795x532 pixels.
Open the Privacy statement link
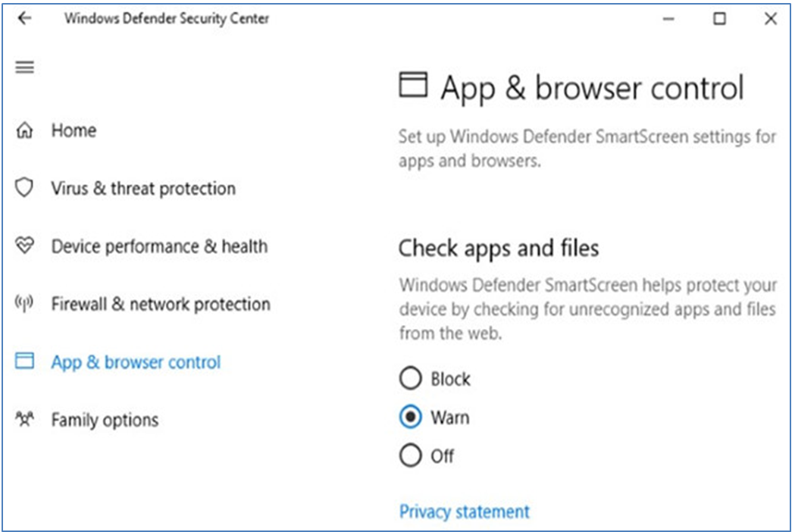(465, 512)
